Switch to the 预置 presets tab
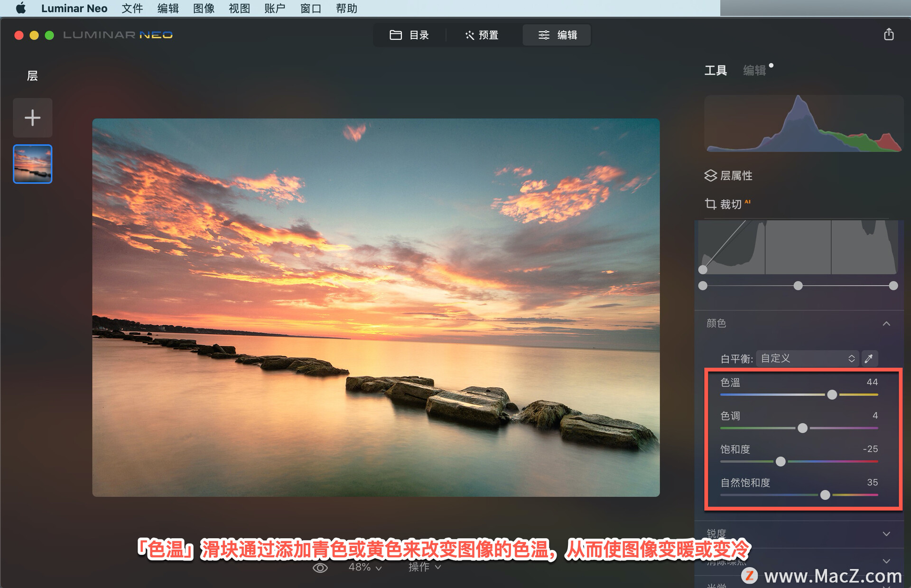 [x=482, y=35]
